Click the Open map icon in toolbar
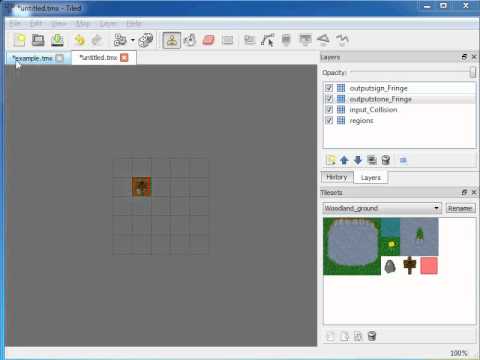 [38, 40]
